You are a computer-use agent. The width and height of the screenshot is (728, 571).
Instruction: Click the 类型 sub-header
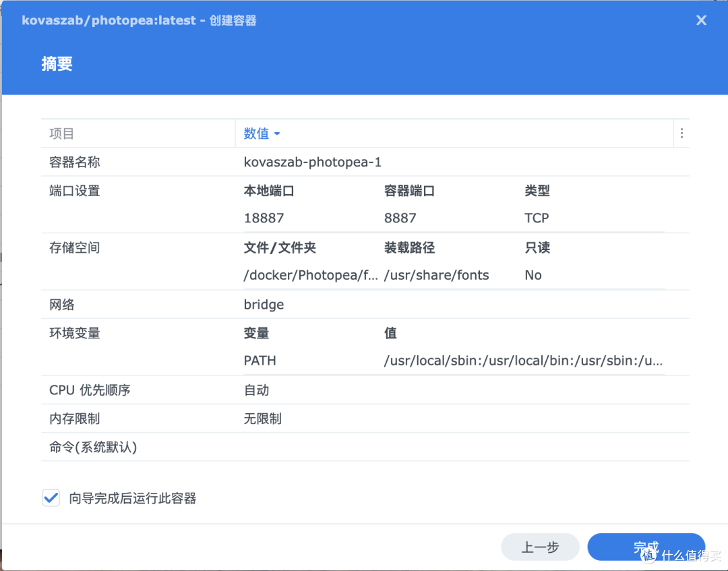point(537,191)
